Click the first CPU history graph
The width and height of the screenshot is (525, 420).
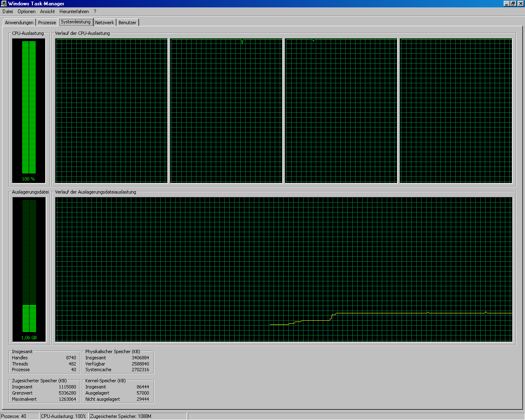(112, 111)
